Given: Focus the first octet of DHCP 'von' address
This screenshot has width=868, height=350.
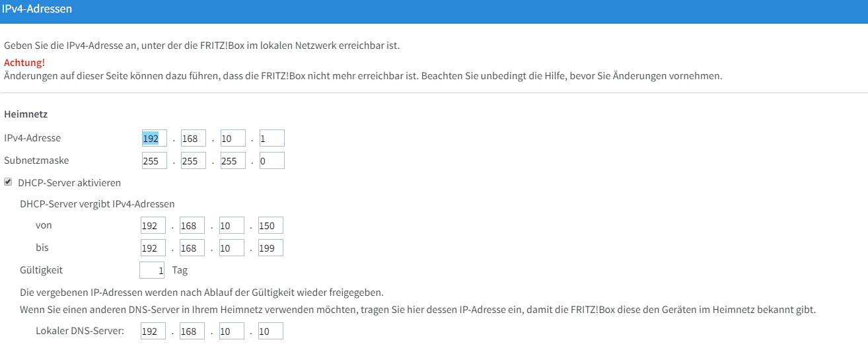Looking at the screenshot, I should [x=153, y=226].
